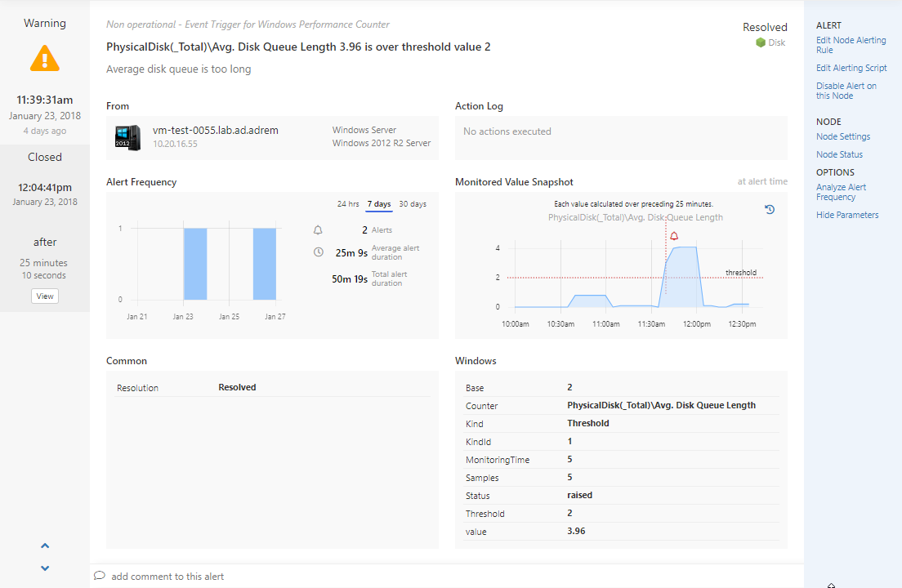Click the Counter row value PhysicalDisk Avg. Disk Queue Length

(662, 405)
